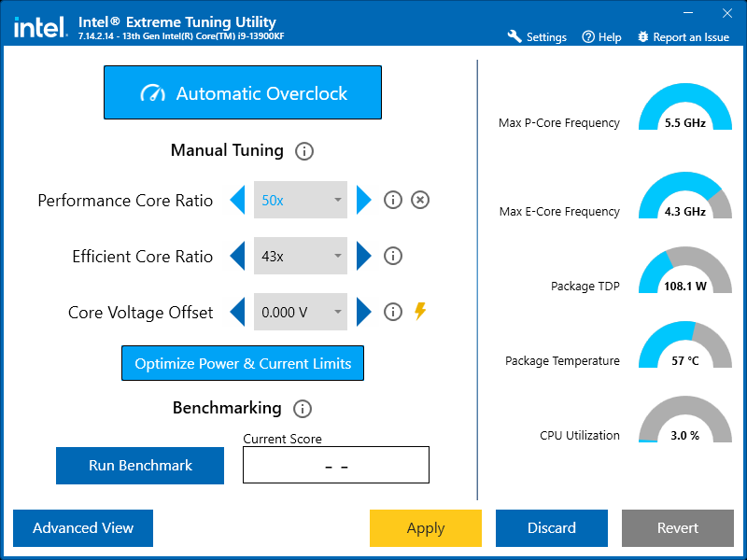Open Settings with the wrench icon
The image size is (747, 560).
coord(514,36)
